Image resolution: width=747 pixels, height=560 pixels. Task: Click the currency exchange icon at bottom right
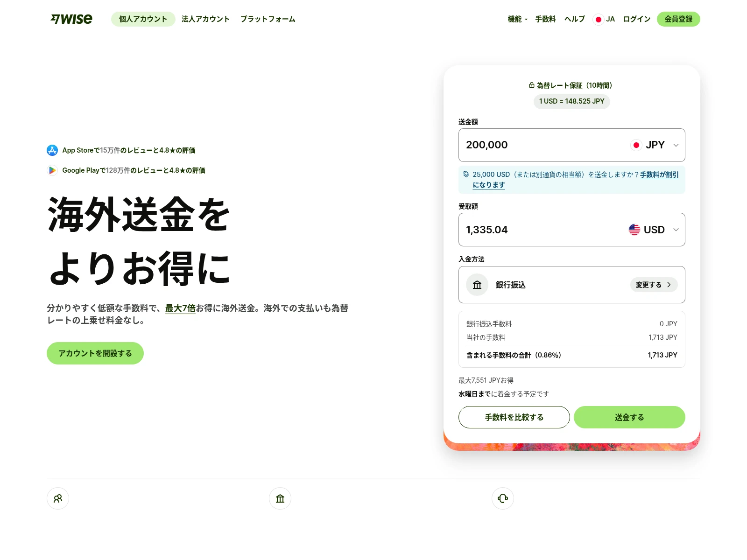(502, 498)
